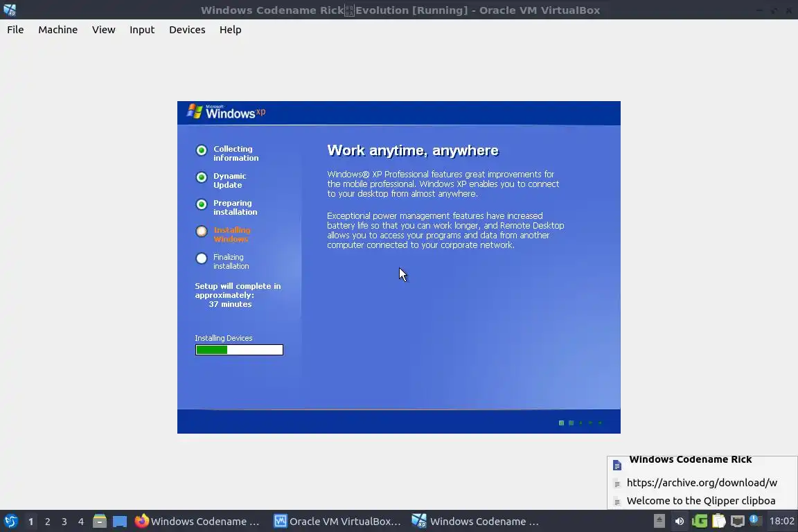Viewport: 798px width, 532px height.
Task: Select Welcome to the Qlipper clipboard entry
Action: click(702, 501)
